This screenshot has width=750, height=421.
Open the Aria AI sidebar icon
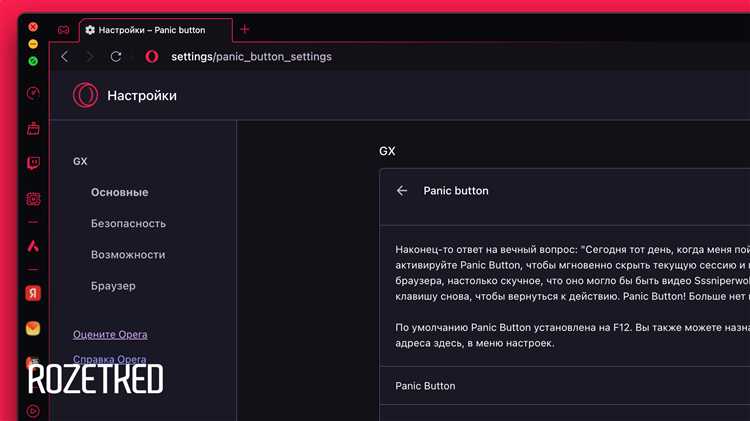[x=33, y=246]
